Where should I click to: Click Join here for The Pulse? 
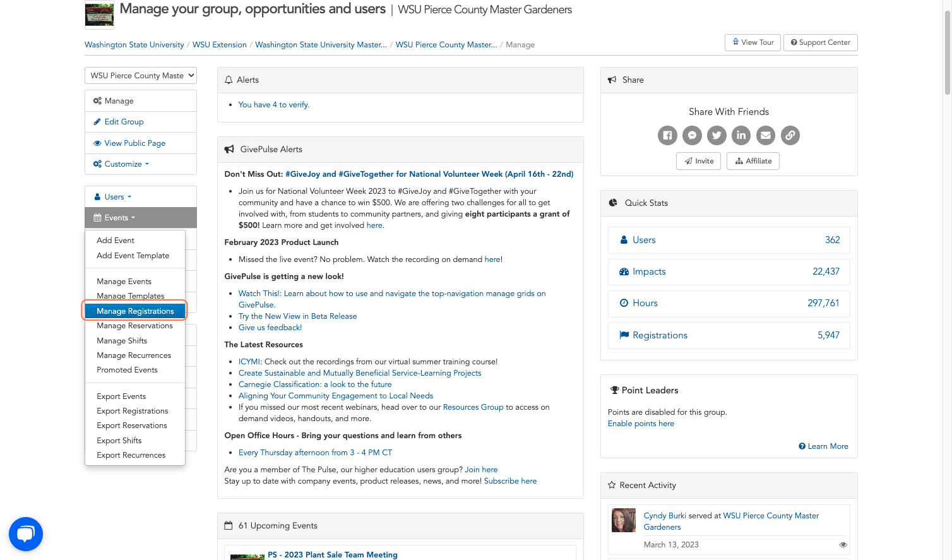click(x=481, y=470)
